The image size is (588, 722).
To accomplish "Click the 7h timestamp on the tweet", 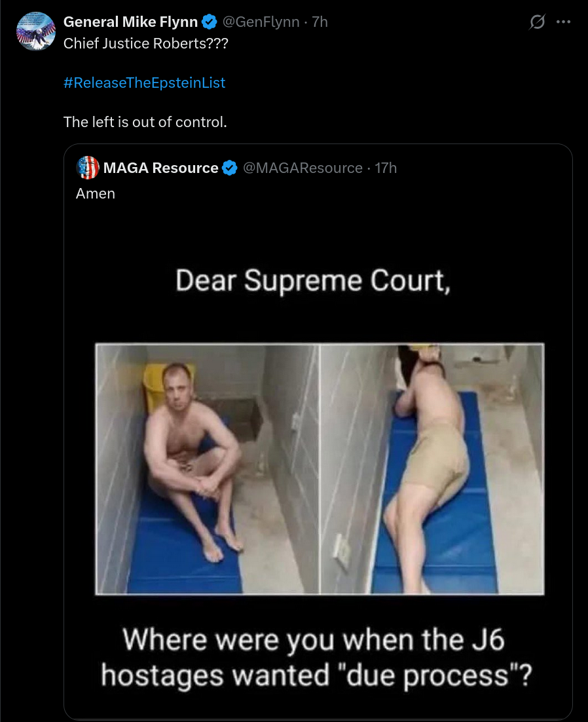I will [320, 22].
